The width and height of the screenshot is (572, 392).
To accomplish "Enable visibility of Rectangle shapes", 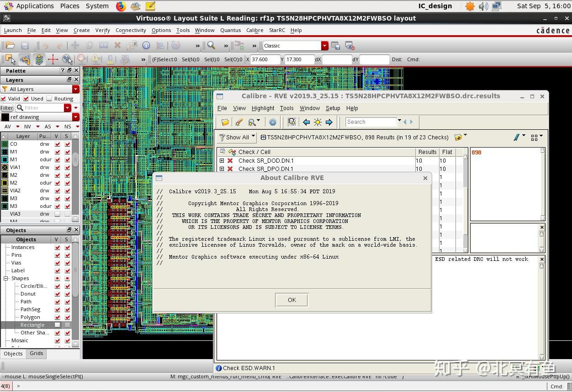I will (x=57, y=325).
